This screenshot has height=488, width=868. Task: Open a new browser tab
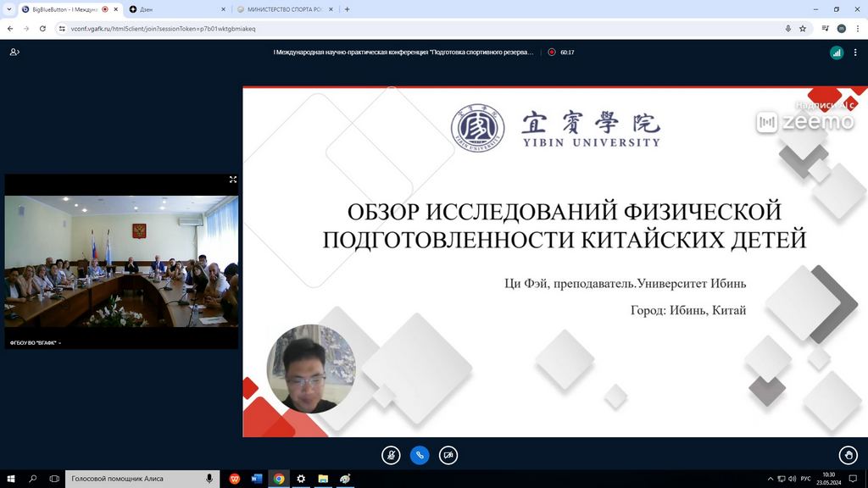click(348, 9)
